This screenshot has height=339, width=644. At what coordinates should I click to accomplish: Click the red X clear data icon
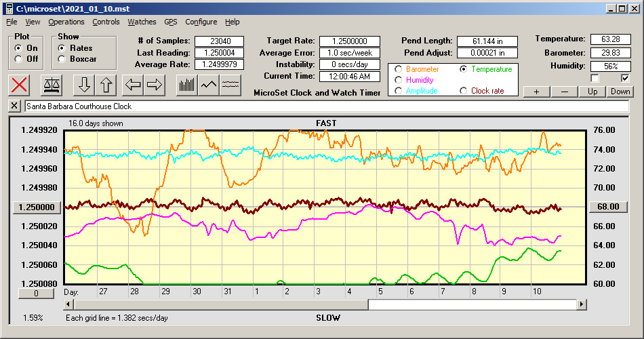tap(20, 85)
